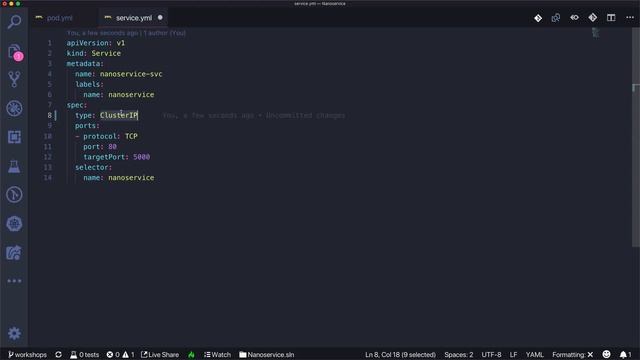640x360 pixels.
Task: Click port value 80 on line 11
Action: click(113, 147)
